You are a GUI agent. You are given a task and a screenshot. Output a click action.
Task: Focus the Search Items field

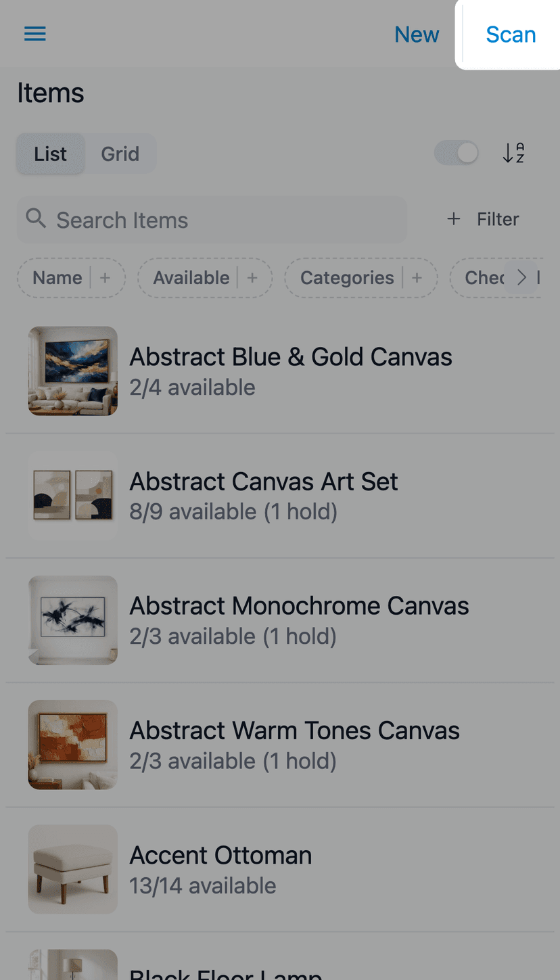pyautogui.click(x=223, y=220)
